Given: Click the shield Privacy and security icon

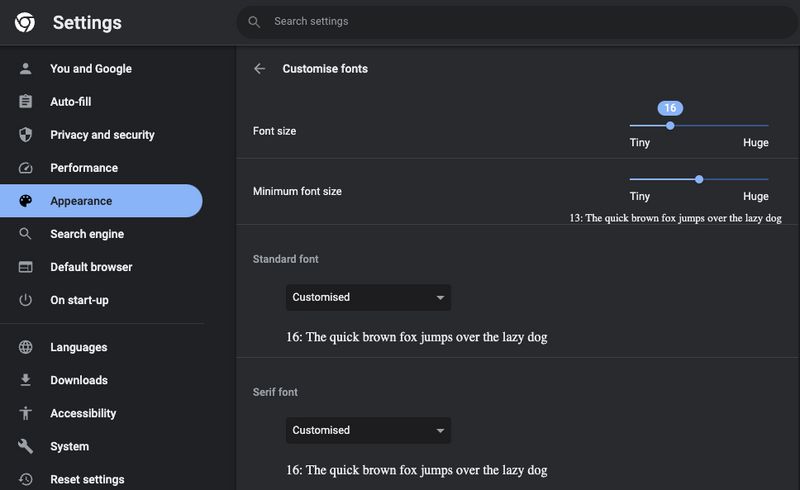Looking at the screenshot, I should (x=26, y=135).
